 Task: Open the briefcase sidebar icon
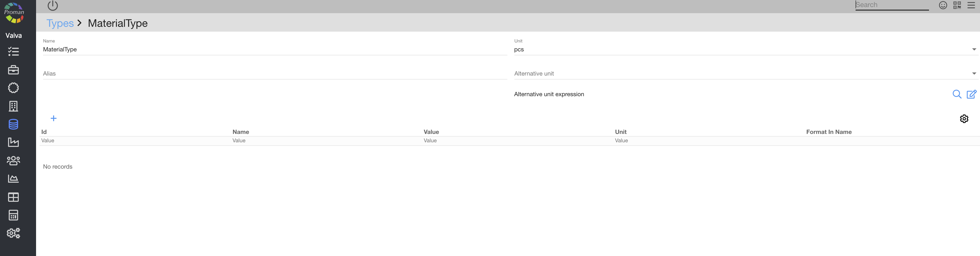click(x=13, y=70)
